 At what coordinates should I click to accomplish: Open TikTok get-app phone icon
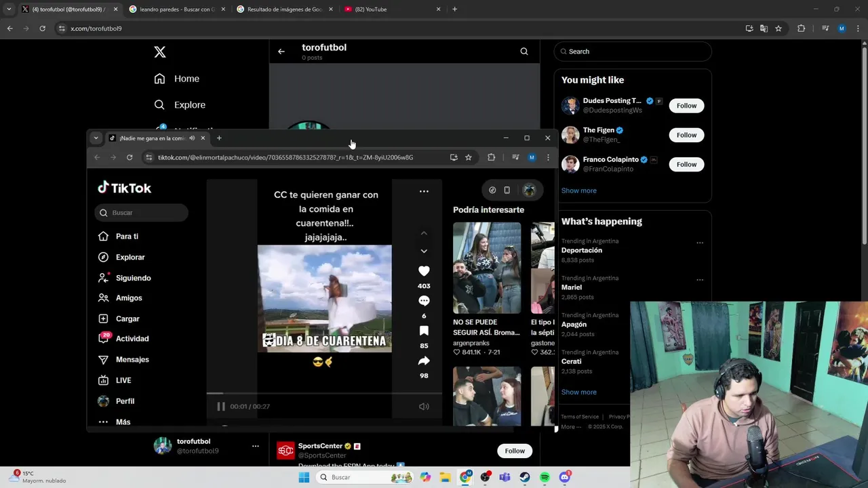coord(507,190)
